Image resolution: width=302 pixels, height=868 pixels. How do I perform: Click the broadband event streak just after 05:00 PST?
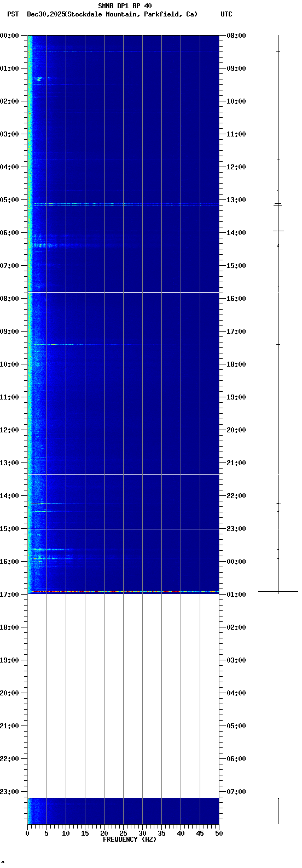(x=123, y=204)
